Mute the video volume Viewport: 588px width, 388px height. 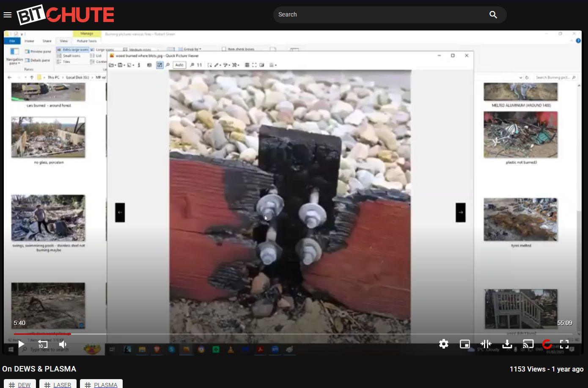[x=63, y=344]
